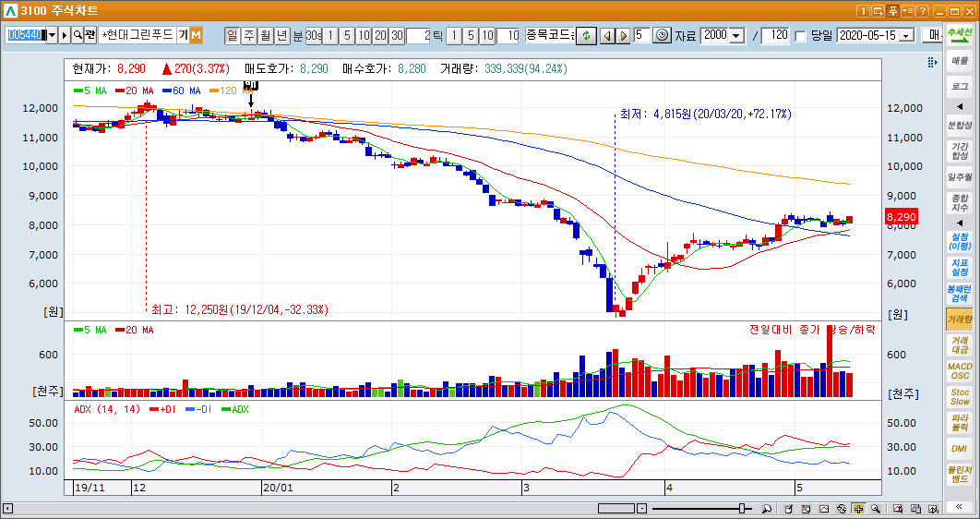Click the chart search icon in the bottom toolbar
The image size is (980, 519).
coord(898,509)
